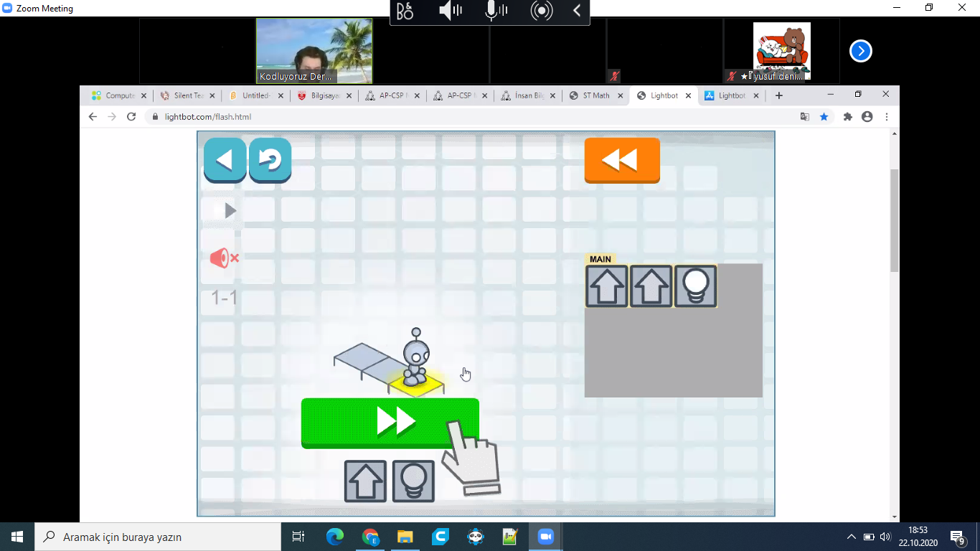Select the forward arrow command below the stage
The image size is (980, 551).
[365, 481]
